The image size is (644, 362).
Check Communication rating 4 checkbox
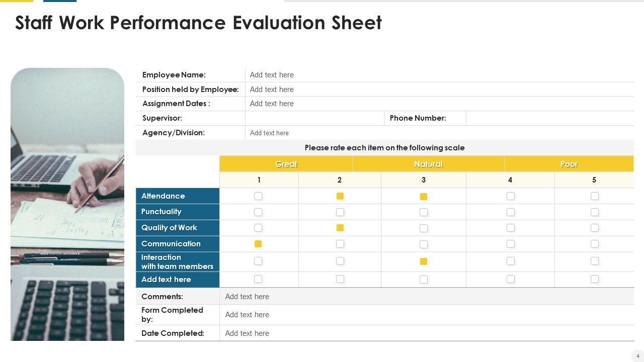click(511, 244)
